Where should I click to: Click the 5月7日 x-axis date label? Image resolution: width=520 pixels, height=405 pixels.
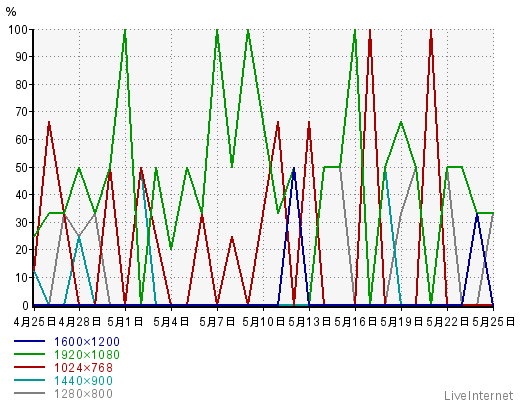pos(217,322)
